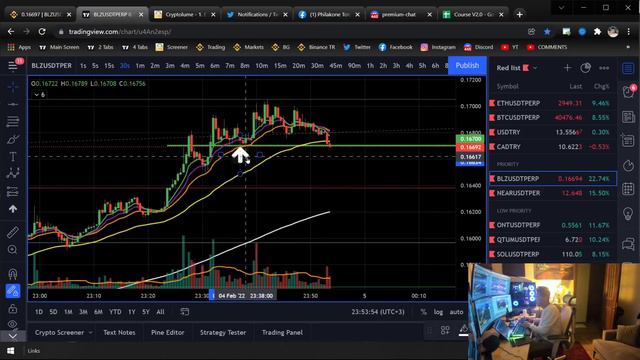Image resolution: width=640 pixels, height=360 pixels.
Task: Open the Red list watchlist dropdown
Action: pos(516,68)
